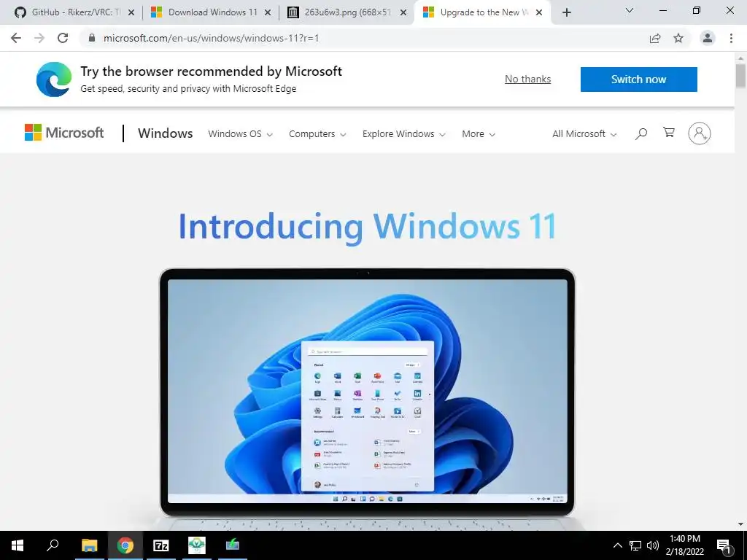Click the Switch now button
Image resolution: width=747 pixels, height=560 pixels.
tap(639, 79)
